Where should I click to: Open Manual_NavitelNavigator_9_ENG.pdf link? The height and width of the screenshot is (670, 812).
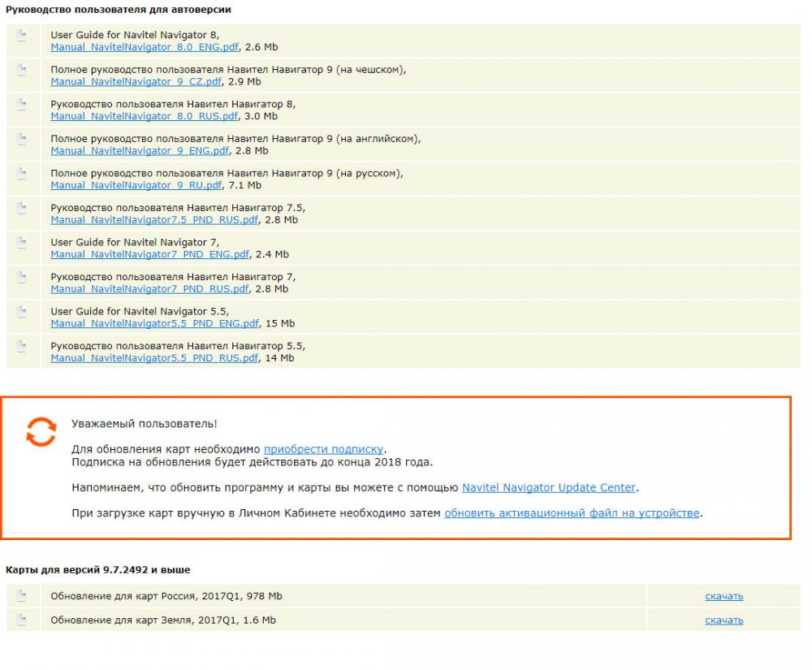tap(140, 151)
